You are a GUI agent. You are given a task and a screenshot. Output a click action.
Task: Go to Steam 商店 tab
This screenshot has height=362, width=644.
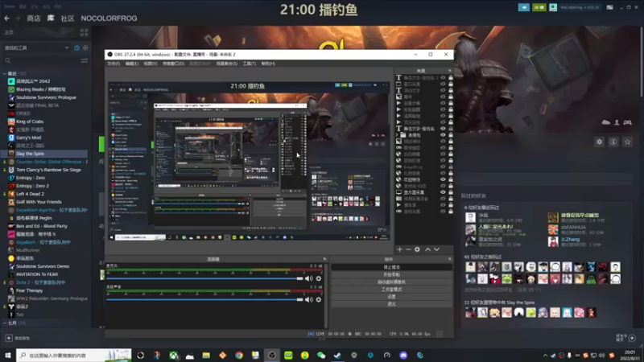(34, 18)
